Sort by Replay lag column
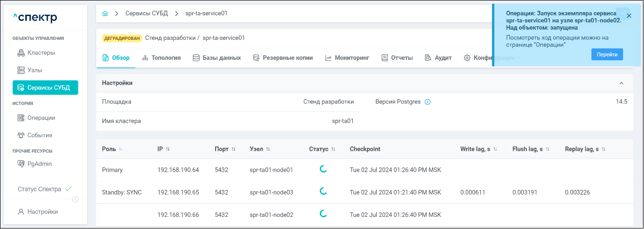The width and height of the screenshot is (644, 229). (x=604, y=149)
